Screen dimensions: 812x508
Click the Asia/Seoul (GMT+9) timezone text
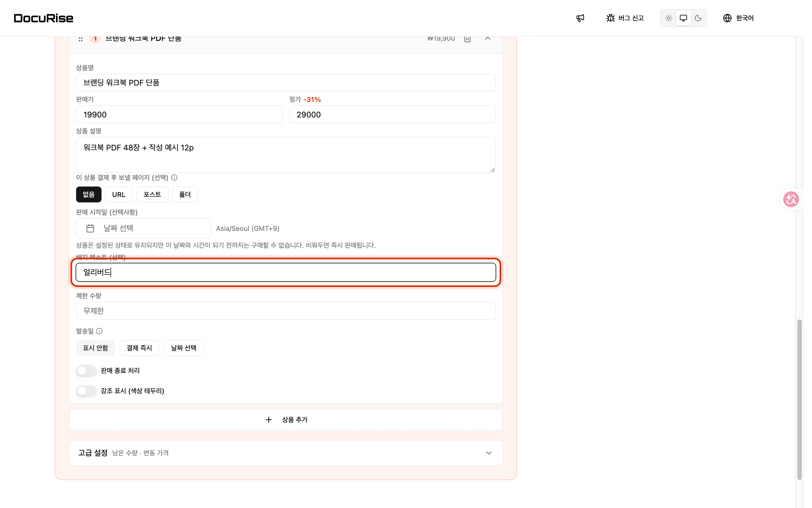(248, 229)
